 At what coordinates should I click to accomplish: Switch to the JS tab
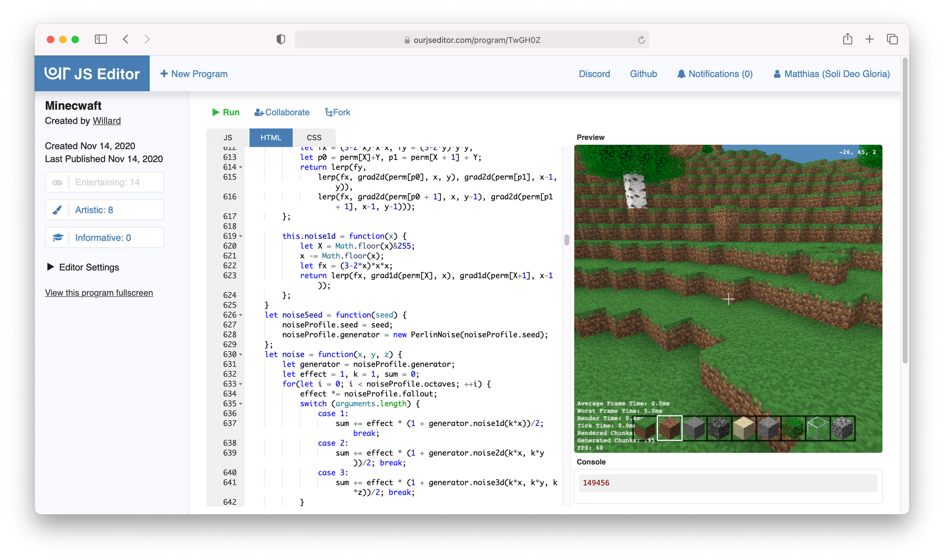(228, 137)
